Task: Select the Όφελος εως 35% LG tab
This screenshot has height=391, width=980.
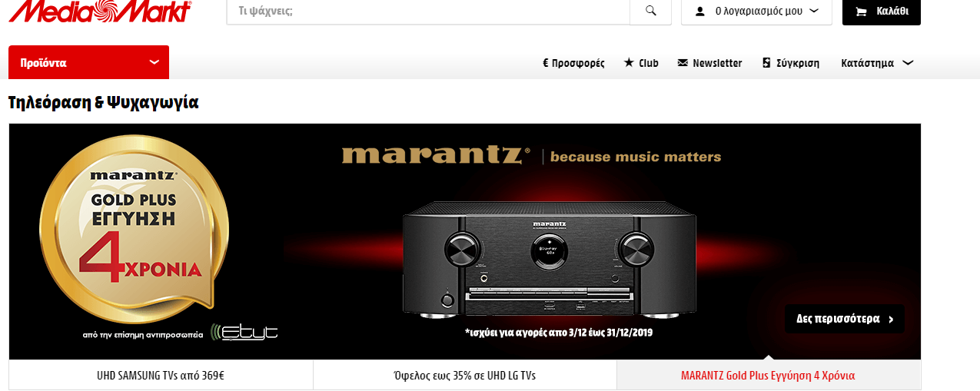Action: 465,376
